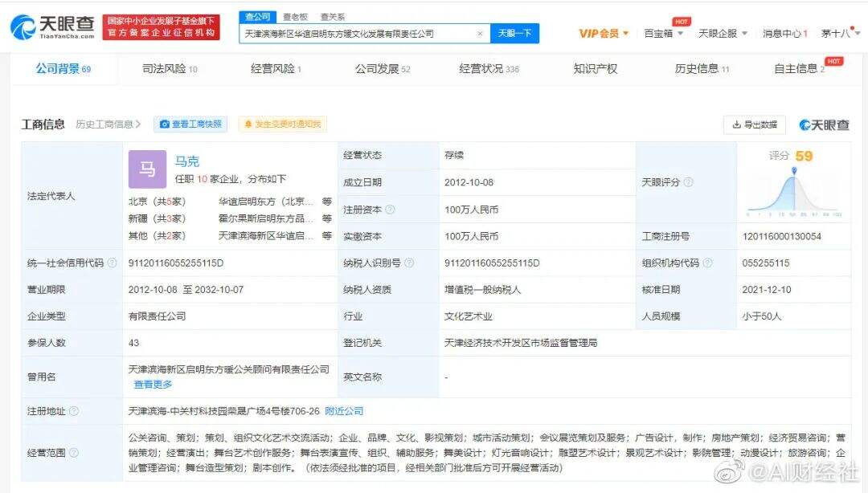Switch to the 经营风险 tab
Screen dimensions: 868x493
pyautogui.click(x=276, y=68)
